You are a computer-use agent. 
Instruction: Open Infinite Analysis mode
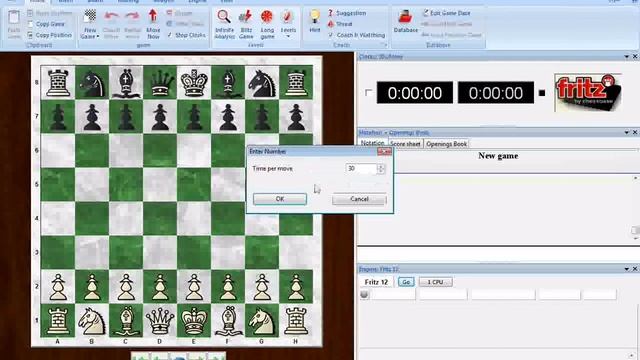224,24
